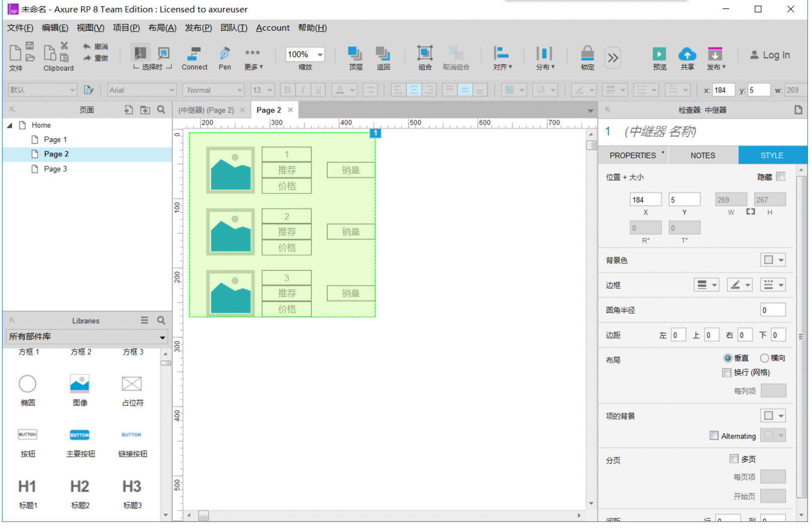Click the Placeholder (占位符) widget icon
812x529 pixels.
132,384
